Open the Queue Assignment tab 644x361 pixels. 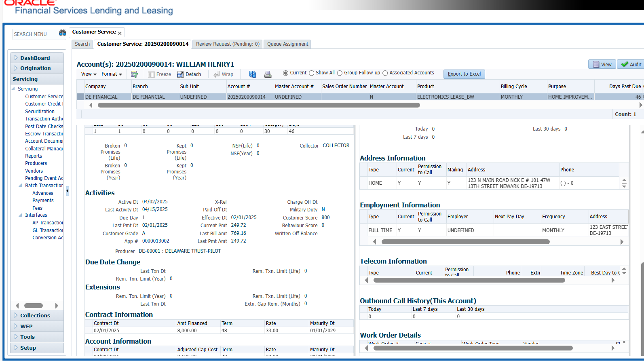[287, 44]
